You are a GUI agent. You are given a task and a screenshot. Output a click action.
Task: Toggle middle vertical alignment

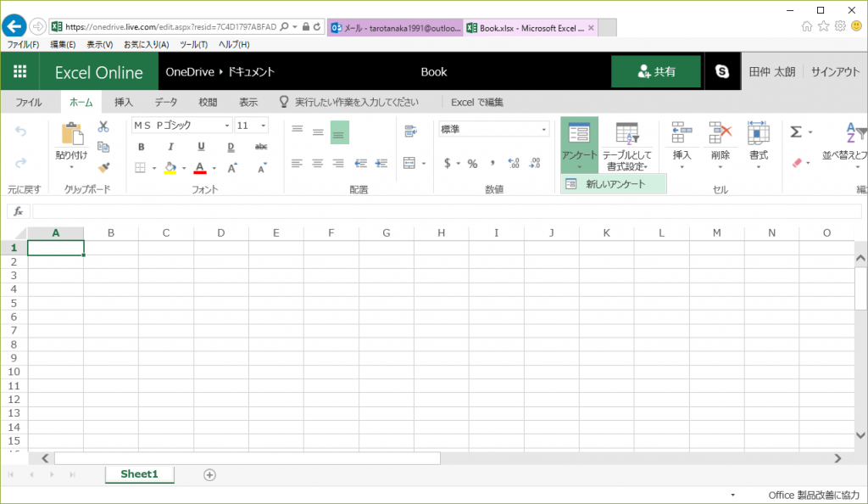pyautogui.click(x=318, y=132)
